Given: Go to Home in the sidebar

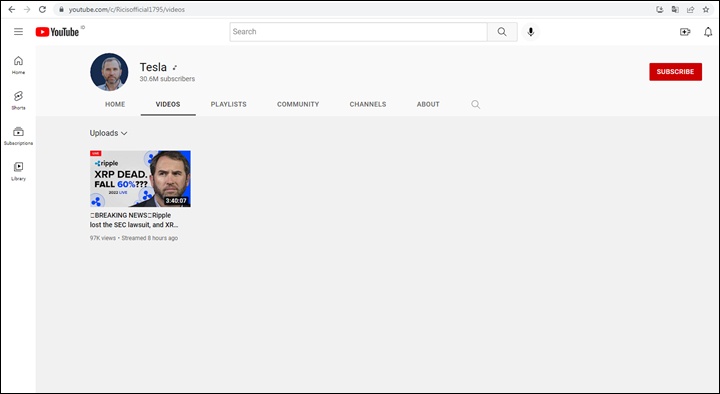Looking at the screenshot, I should 18,65.
